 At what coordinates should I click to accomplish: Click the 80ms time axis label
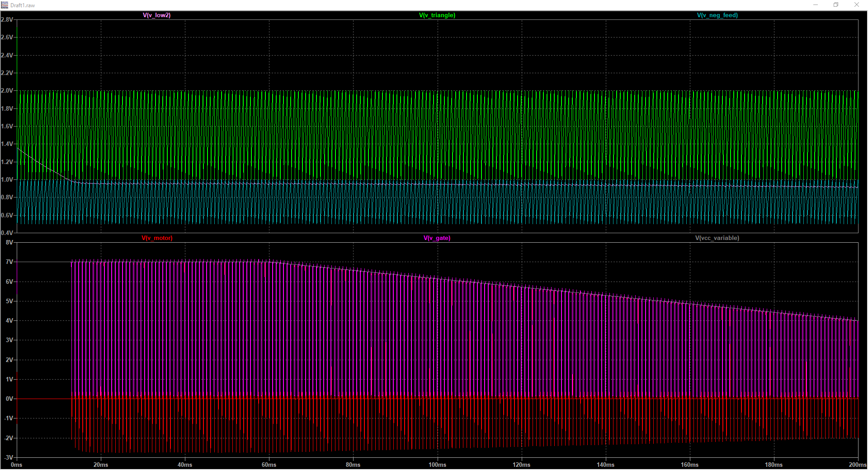(x=353, y=465)
